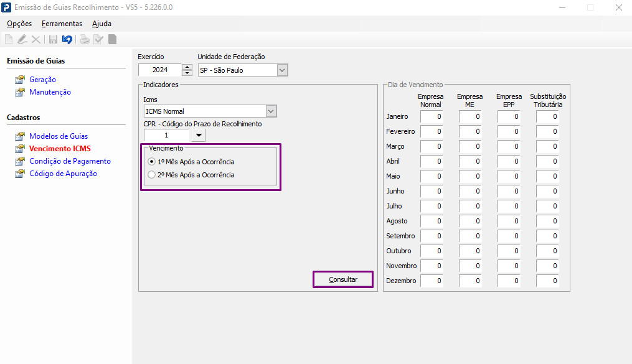Click Fevereiro Empresa EPP field
This screenshot has height=364, width=632.
509,132
